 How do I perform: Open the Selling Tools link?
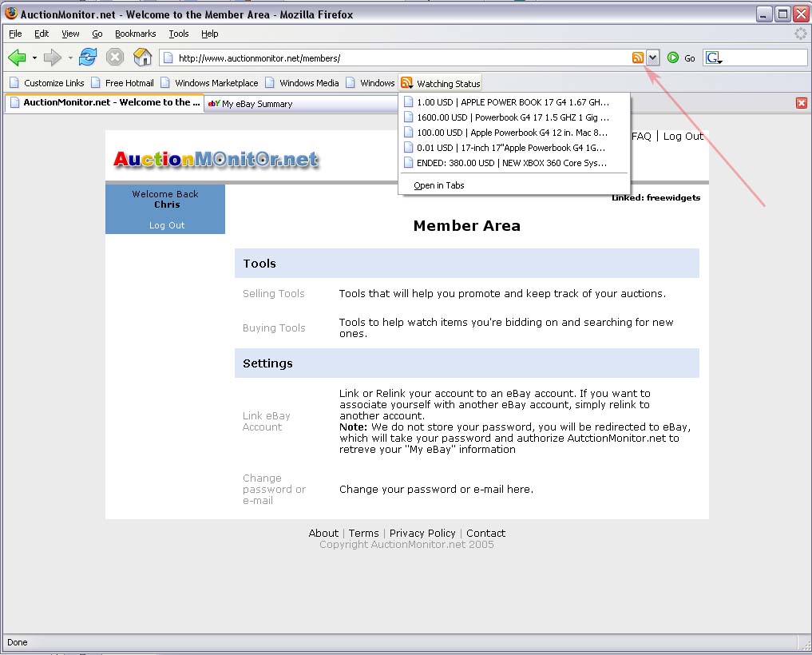(x=274, y=294)
